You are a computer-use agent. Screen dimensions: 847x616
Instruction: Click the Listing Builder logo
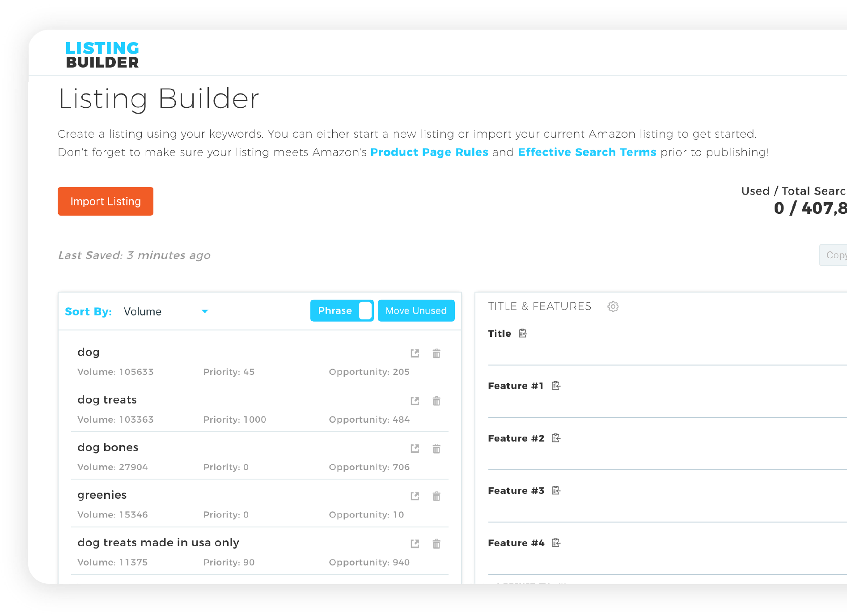click(x=102, y=55)
